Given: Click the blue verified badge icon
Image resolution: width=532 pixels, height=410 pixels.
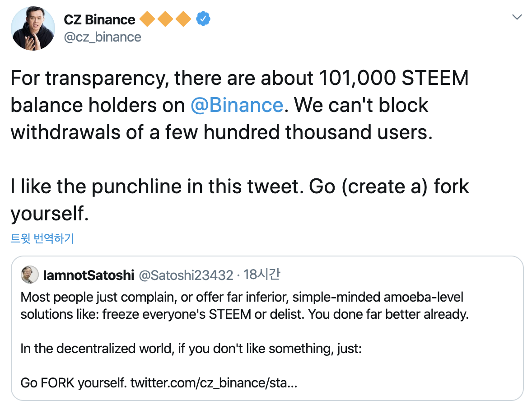Looking at the screenshot, I should click(x=204, y=19).
